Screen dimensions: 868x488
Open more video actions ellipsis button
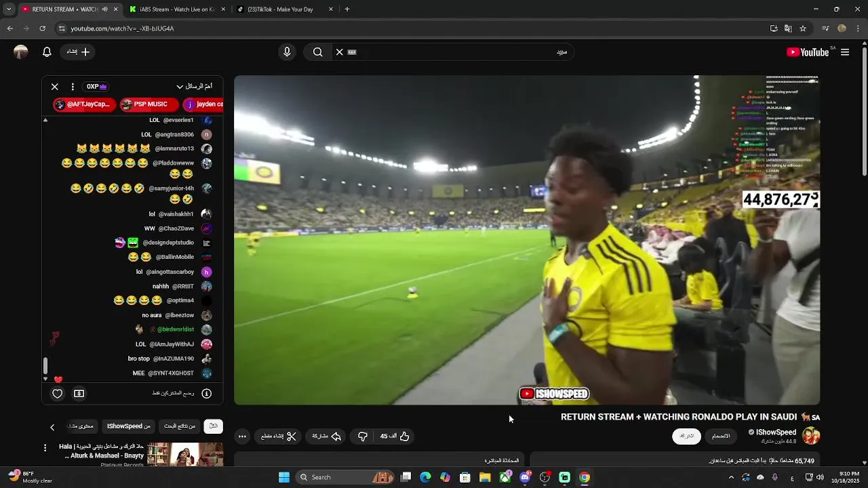point(242,436)
